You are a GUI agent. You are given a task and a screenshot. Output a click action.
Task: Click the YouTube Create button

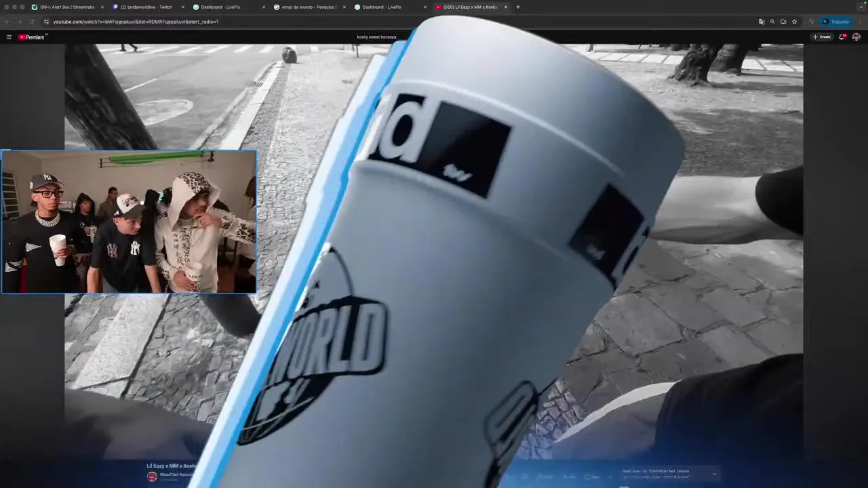pos(821,37)
